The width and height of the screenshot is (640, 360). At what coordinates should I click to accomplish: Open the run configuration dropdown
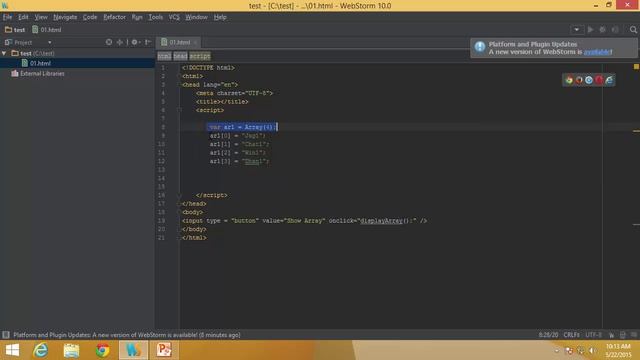tap(576, 29)
